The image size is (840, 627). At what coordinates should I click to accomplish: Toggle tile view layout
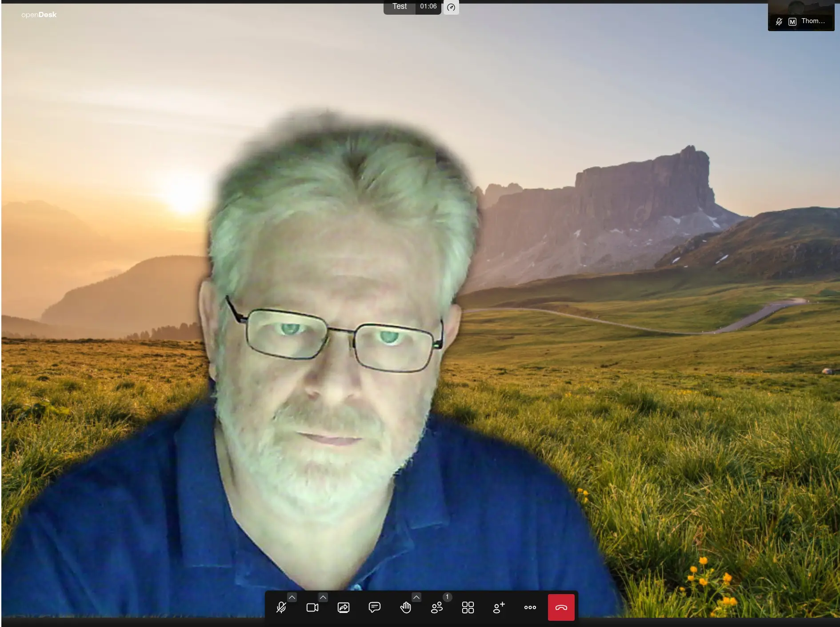tap(468, 607)
